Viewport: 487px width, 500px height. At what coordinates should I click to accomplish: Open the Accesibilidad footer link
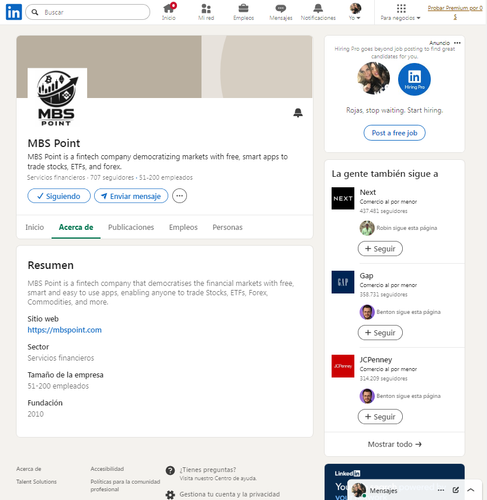[107, 469]
